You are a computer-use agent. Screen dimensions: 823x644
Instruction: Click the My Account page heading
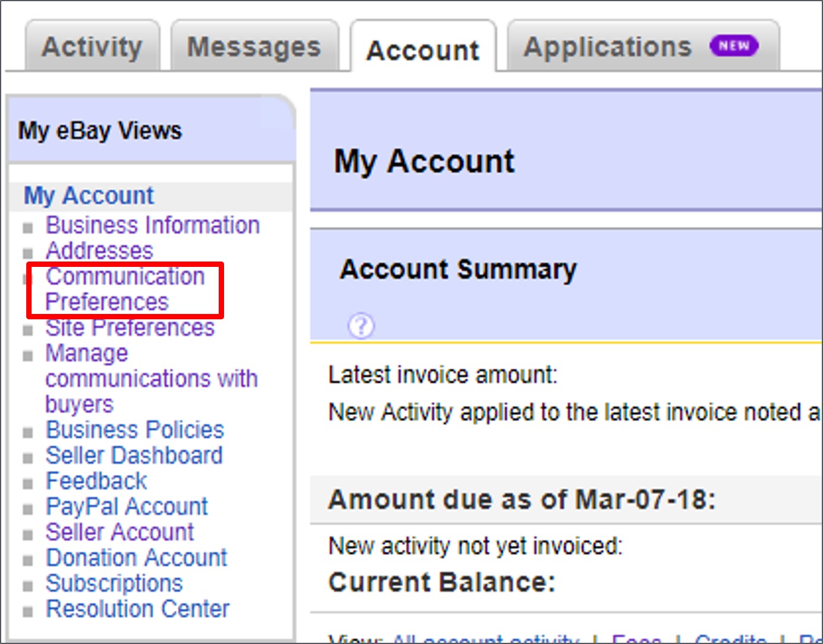424,161
